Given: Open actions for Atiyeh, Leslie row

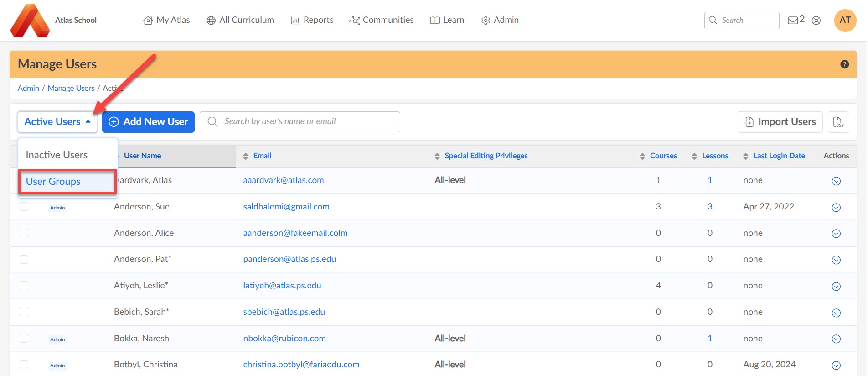Looking at the screenshot, I should coord(836,287).
